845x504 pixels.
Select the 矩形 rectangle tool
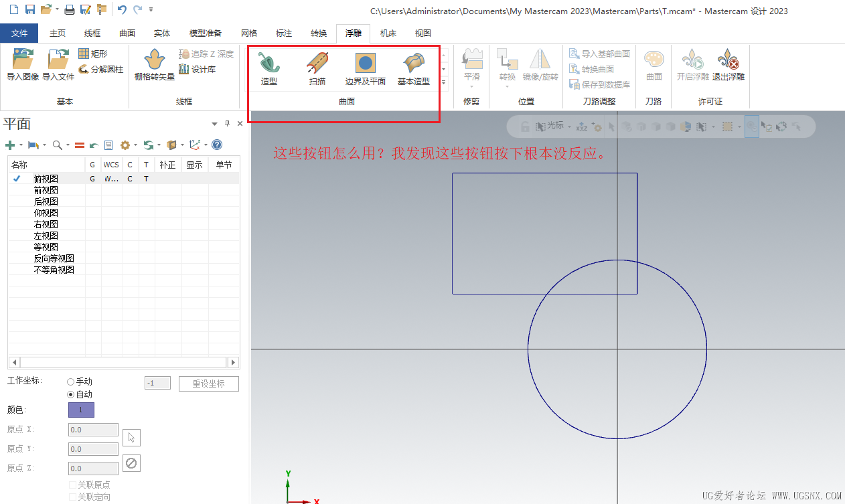(x=92, y=54)
